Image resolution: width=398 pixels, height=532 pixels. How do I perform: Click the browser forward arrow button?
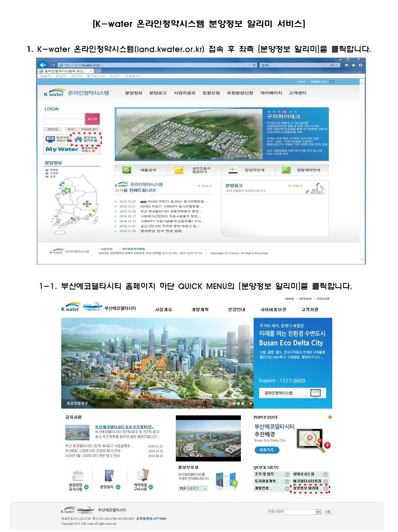coord(52,65)
